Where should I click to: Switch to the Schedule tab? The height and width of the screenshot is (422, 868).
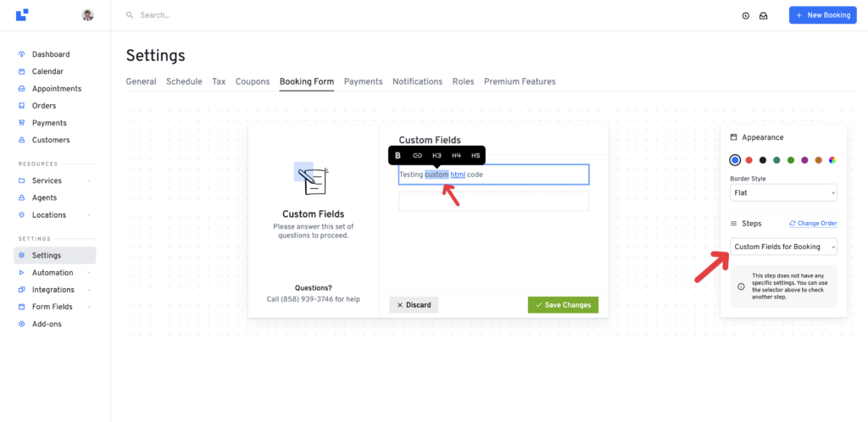click(x=184, y=81)
